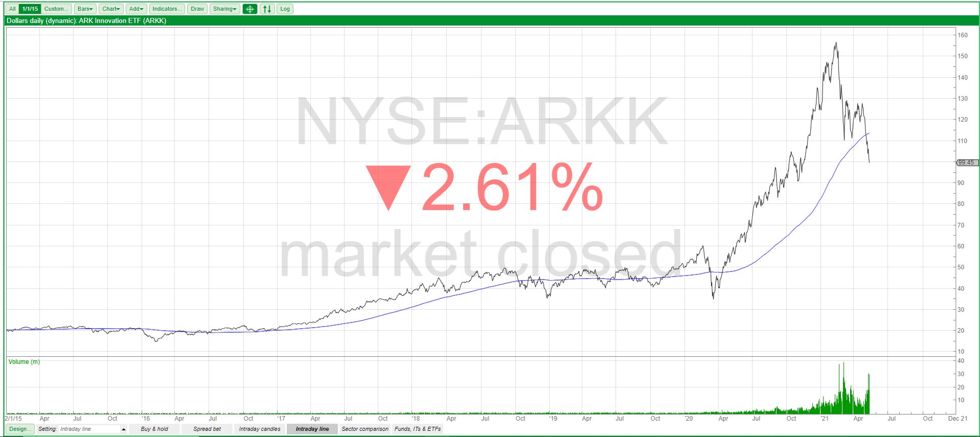This screenshot has width=980, height=437.
Task: Click the 160 price axis label
Action: tap(963, 35)
